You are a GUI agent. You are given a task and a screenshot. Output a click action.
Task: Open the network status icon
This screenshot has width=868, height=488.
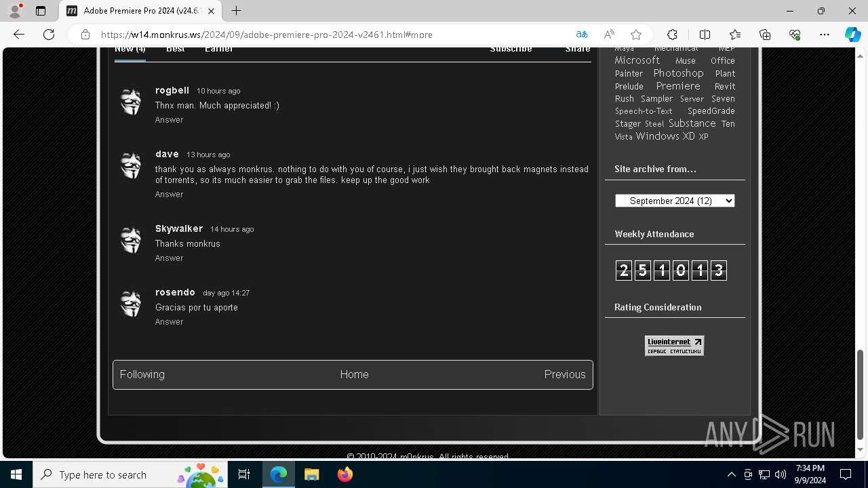764,474
